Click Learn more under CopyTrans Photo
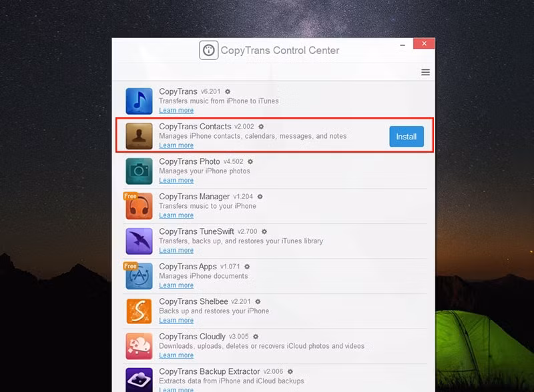This screenshot has width=534, height=392. pos(176,181)
